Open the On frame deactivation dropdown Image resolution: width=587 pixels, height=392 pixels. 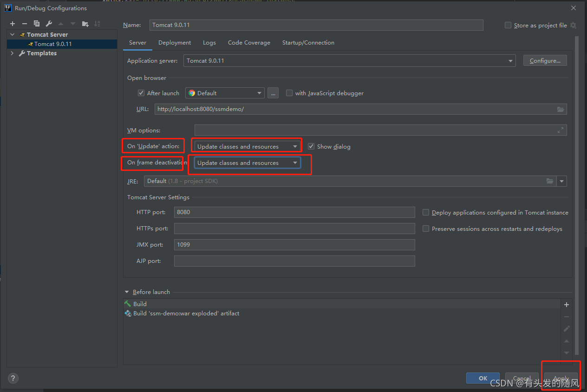248,163
